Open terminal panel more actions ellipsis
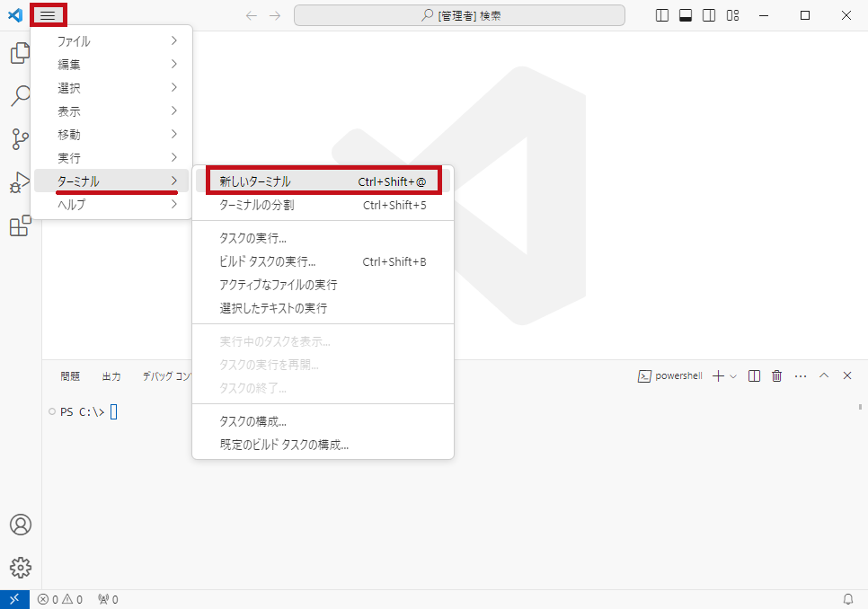868x609 pixels. tap(801, 376)
